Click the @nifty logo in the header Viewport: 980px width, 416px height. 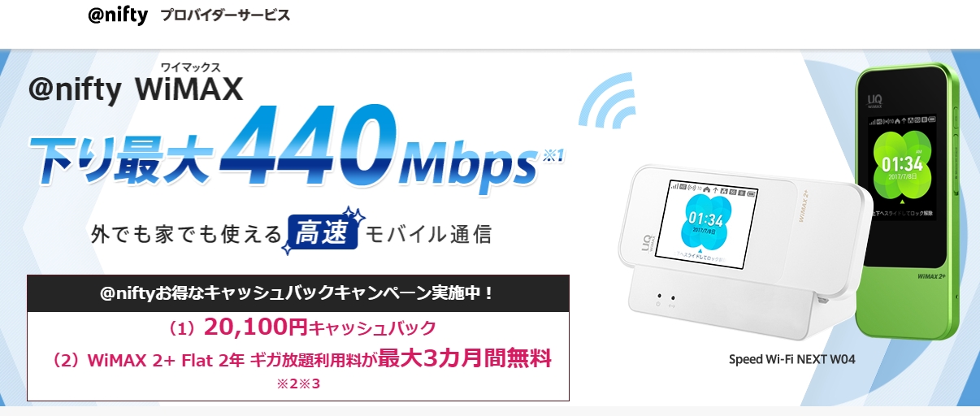click(x=118, y=15)
